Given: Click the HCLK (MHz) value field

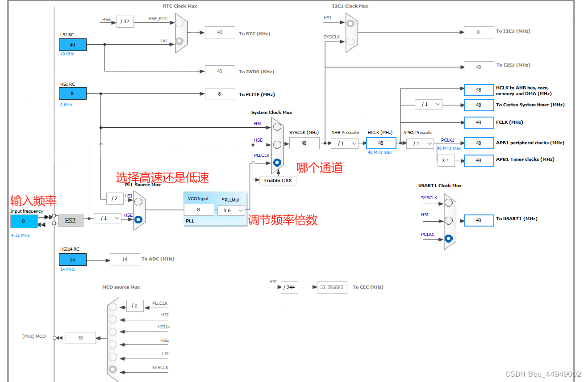Looking at the screenshot, I should [381, 143].
